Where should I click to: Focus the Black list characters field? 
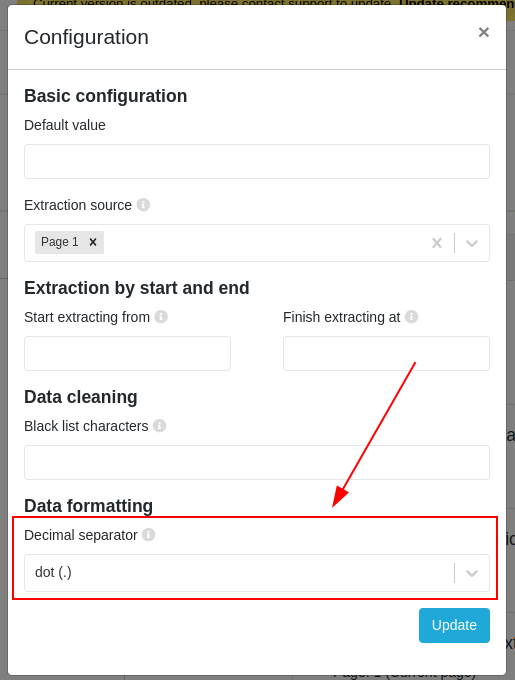pos(257,462)
